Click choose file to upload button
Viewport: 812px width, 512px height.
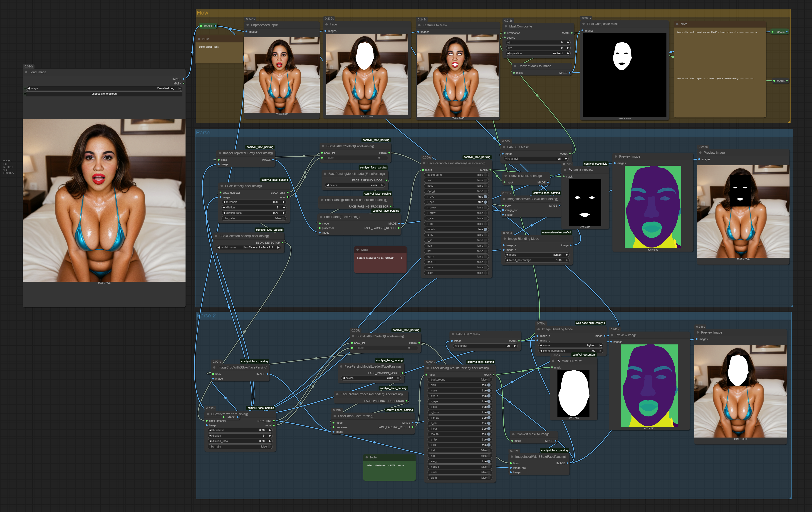[104, 94]
